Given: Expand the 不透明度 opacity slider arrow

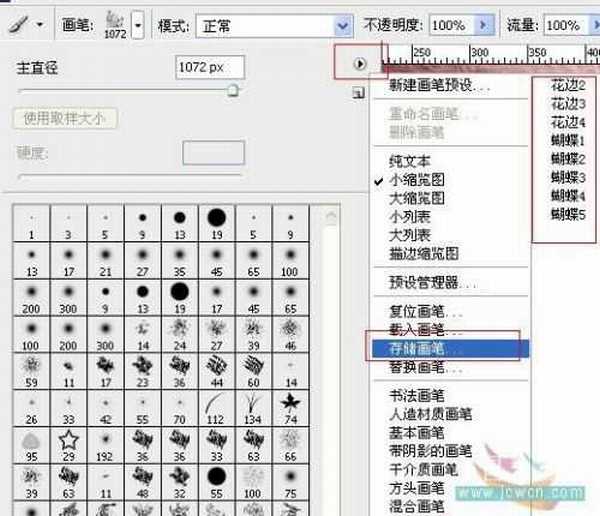Looking at the screenshot, I should pos(484,25).
